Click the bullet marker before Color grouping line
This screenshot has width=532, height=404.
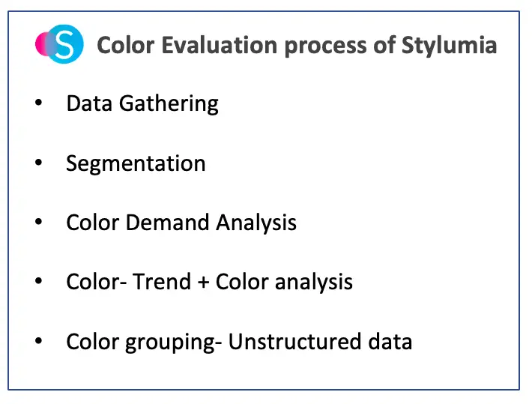(38, 342)
